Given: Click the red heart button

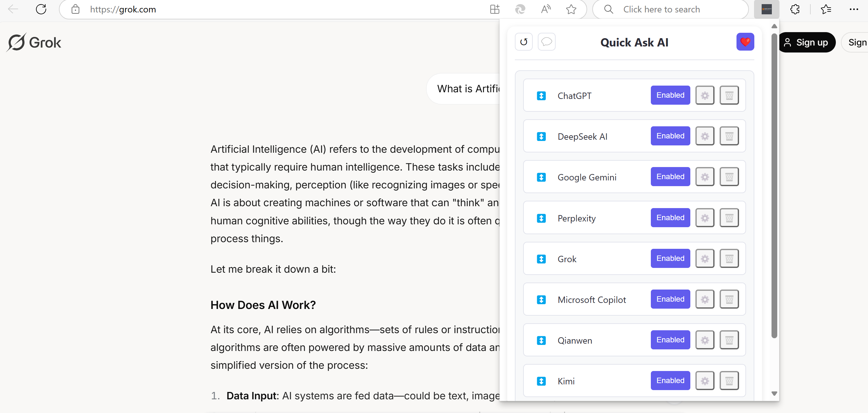Looking at the screenshot, I should 745,42.
